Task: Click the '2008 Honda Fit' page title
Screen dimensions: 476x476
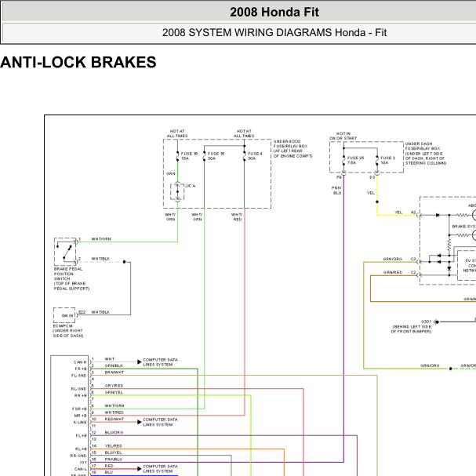Action: tap(274, 12)
